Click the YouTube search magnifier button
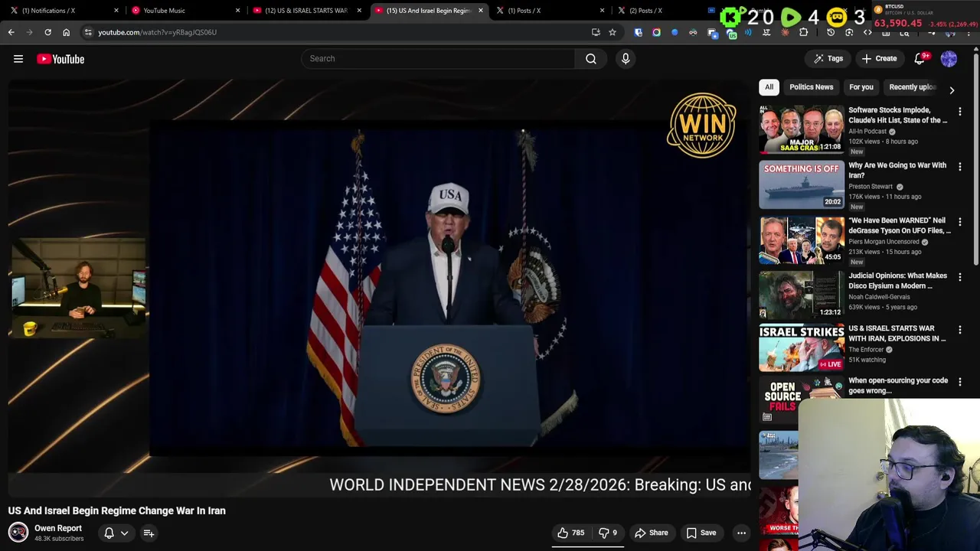This screenshot has height=551, width=980. click(591, 58)
